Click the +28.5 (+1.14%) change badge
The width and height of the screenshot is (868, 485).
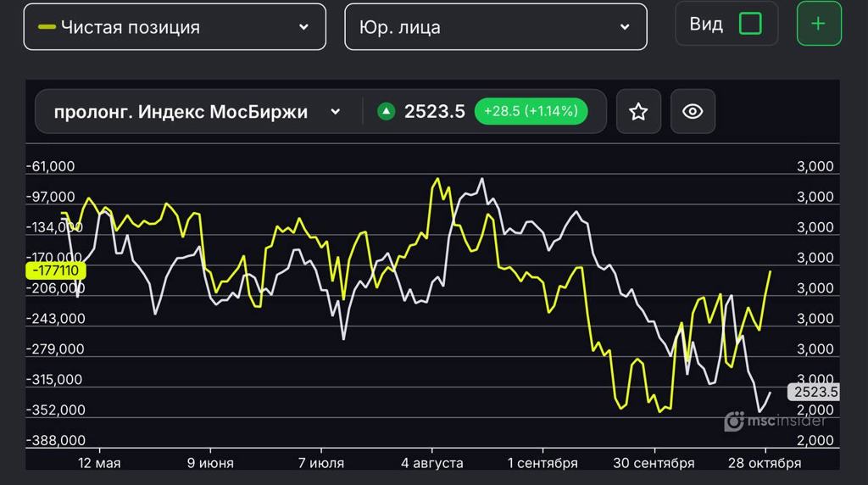[531, 111]
